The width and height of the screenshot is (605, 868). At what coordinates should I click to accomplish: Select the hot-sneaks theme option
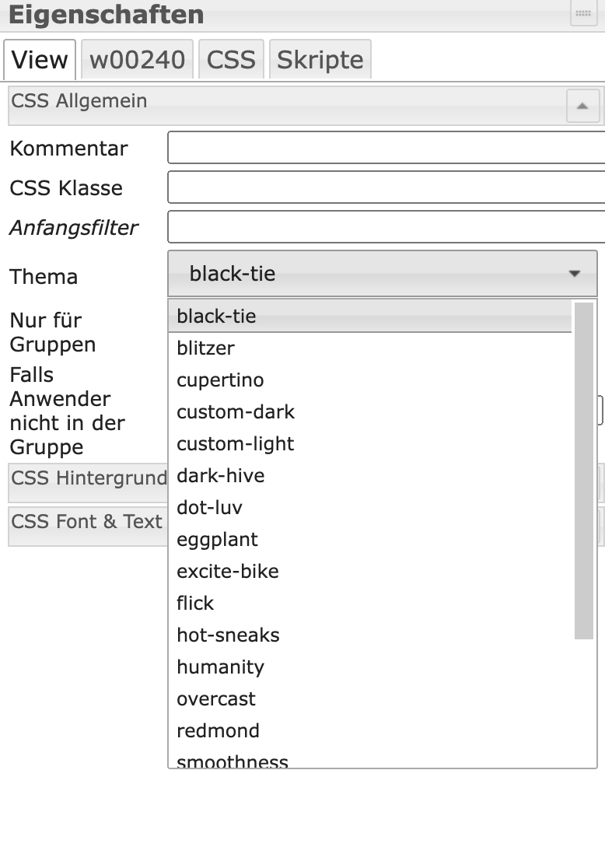[228, 635]
